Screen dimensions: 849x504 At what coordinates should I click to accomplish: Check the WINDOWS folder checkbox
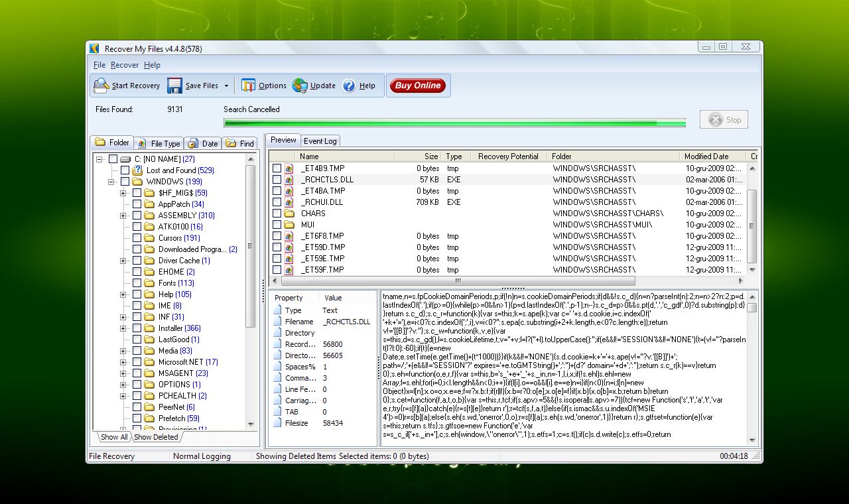pyautogui.click(x=125, y=182)
